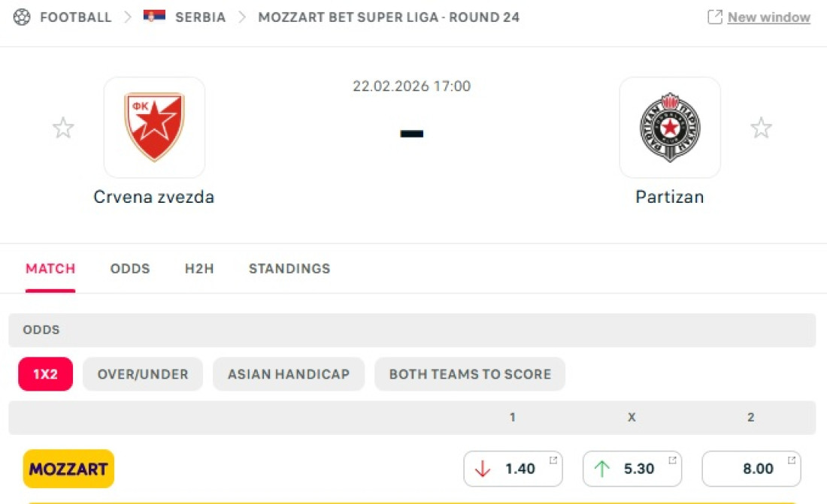Click external link icon on 8.00 odds
The height and width of the screenshot is (504, 827).
792,460
